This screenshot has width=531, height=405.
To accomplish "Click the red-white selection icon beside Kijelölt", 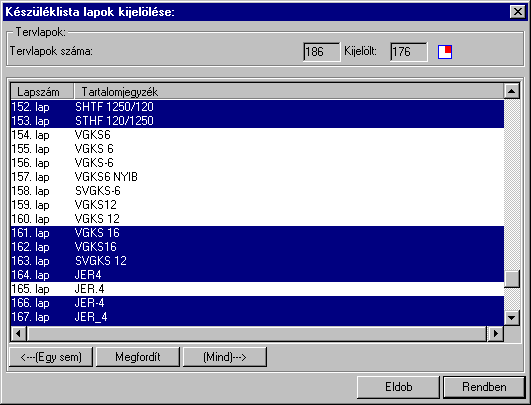I will click(x=445, y=52).
